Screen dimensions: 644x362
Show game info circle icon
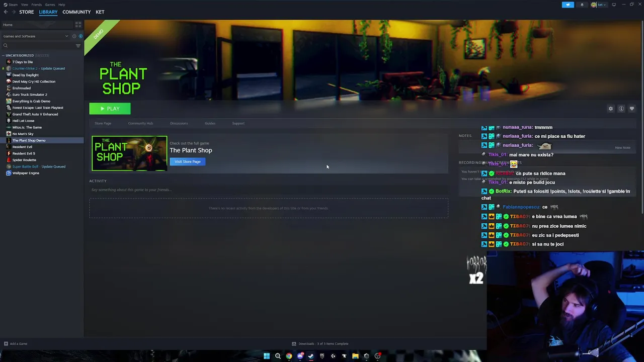pos(621,109)
